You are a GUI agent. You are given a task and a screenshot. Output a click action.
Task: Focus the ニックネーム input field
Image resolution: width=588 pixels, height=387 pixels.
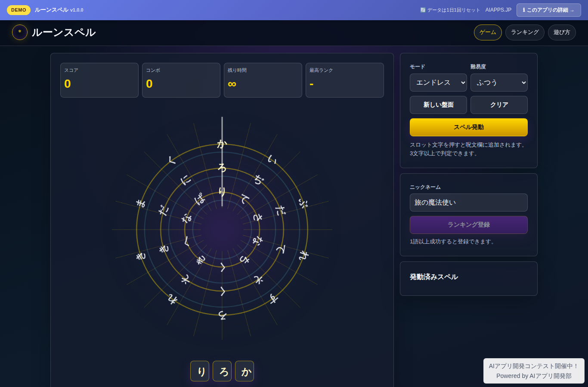tap(469, 203)
